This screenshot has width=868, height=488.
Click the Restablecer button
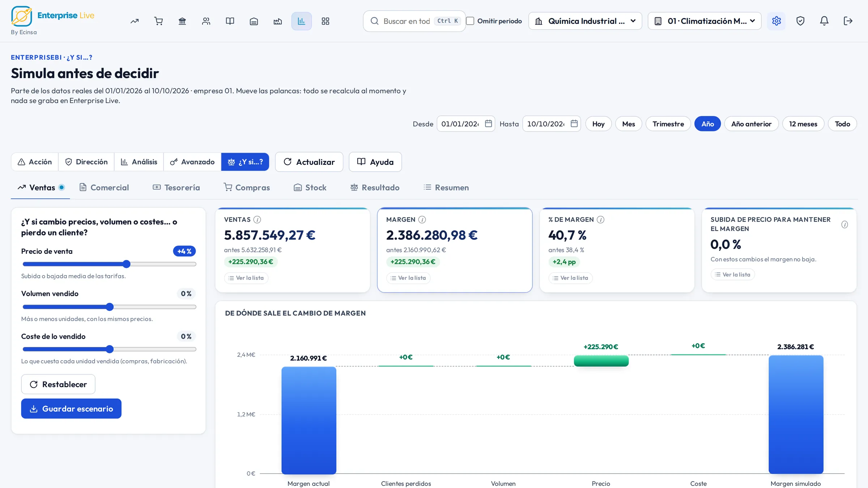[58, 384]
